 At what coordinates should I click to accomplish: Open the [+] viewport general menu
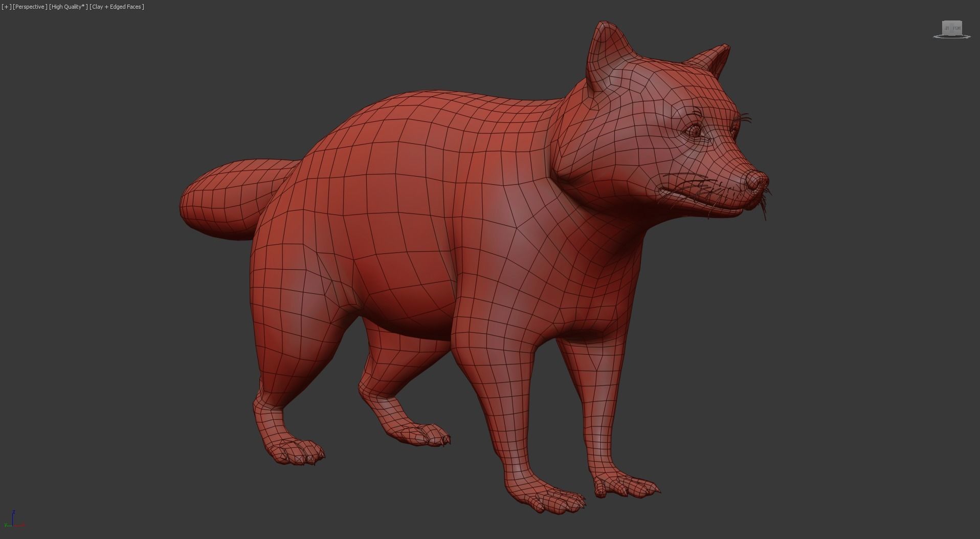point(6,7)
